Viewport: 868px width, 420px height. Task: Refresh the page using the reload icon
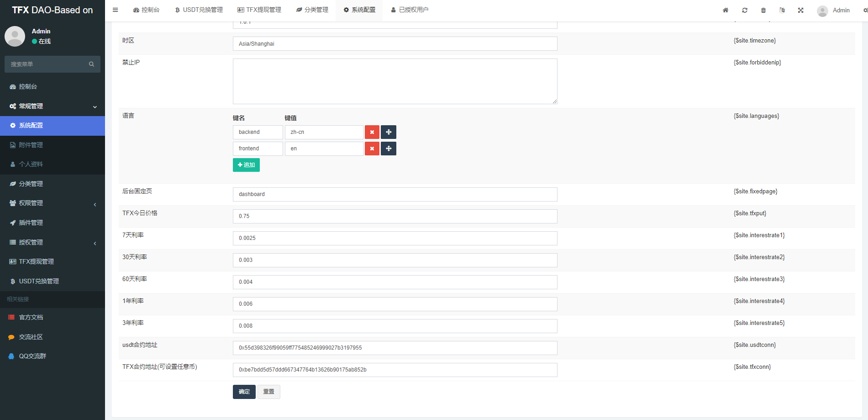(x=744, y=10)
